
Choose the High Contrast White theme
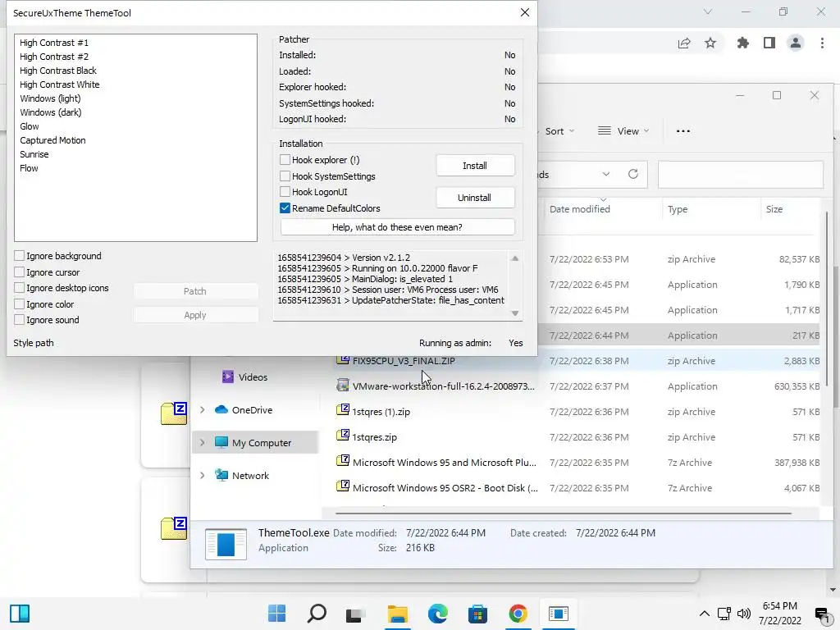pos(59,84)
